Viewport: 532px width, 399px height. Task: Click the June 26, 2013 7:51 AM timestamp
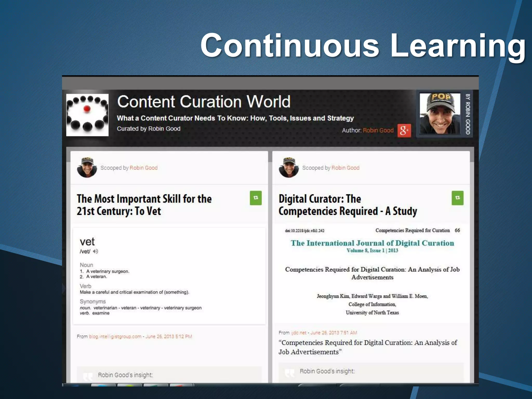click(334, 333)
